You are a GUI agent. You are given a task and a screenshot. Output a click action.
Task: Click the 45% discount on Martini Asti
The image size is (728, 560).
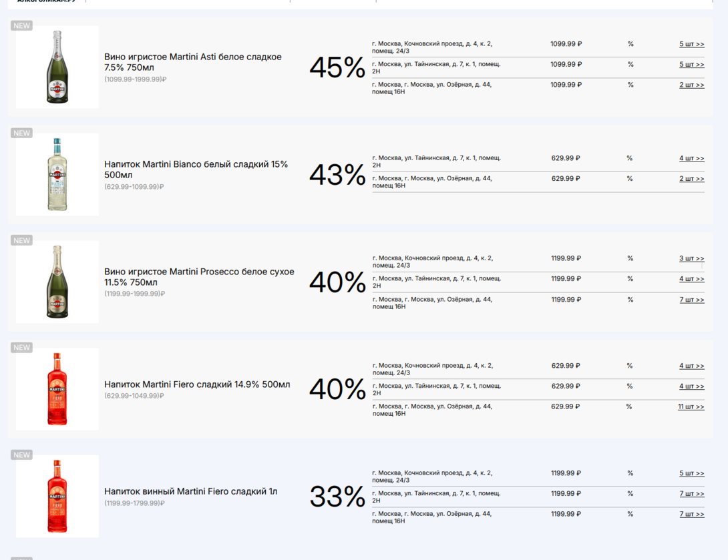[x=337, y=67]
